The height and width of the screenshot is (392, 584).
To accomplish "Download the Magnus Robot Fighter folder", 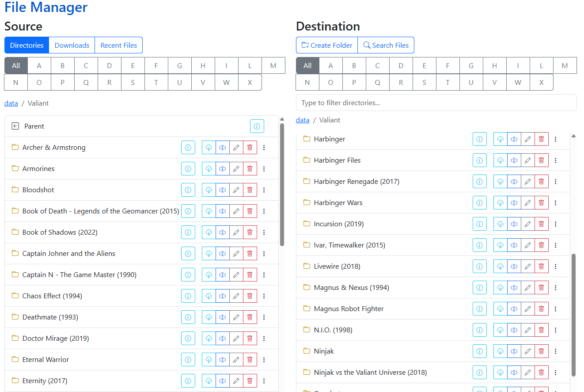I will (500, 308).
